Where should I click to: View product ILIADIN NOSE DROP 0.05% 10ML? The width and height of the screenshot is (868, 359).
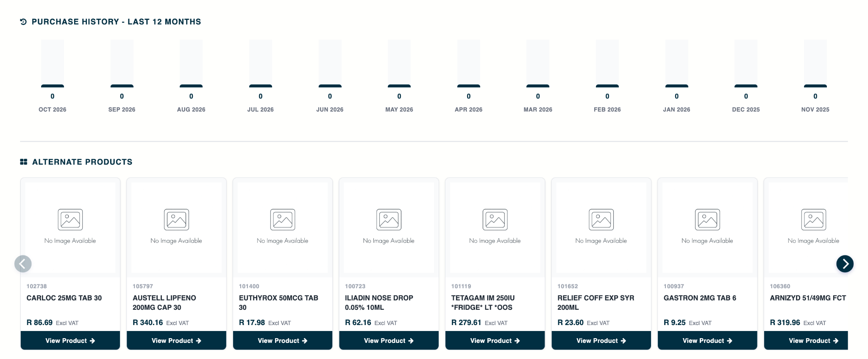389,341
